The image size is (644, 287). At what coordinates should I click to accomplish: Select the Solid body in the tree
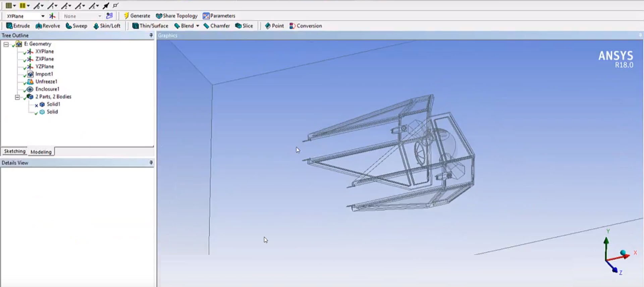click(52, 112)
